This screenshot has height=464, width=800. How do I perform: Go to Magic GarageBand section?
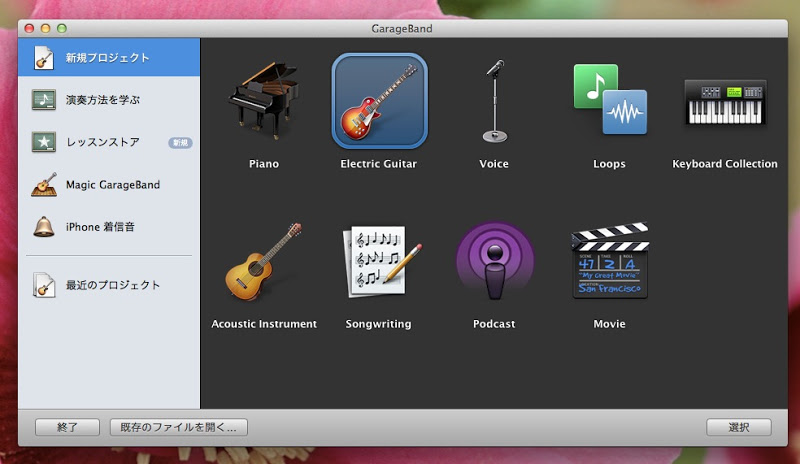(x=109, y=184)
